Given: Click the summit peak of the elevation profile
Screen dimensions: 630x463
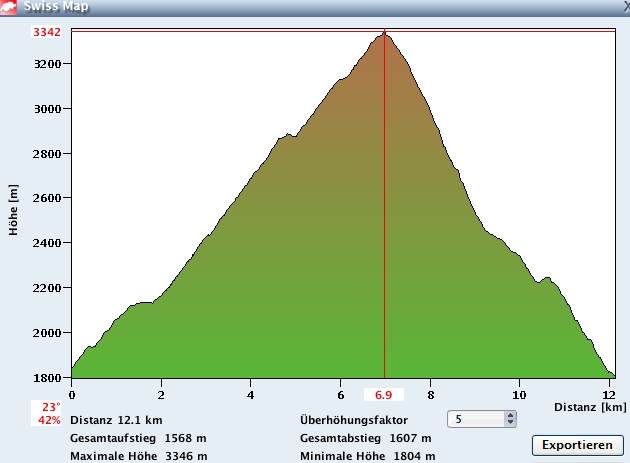Looking at the screenshot, I should tap(384, 35).
